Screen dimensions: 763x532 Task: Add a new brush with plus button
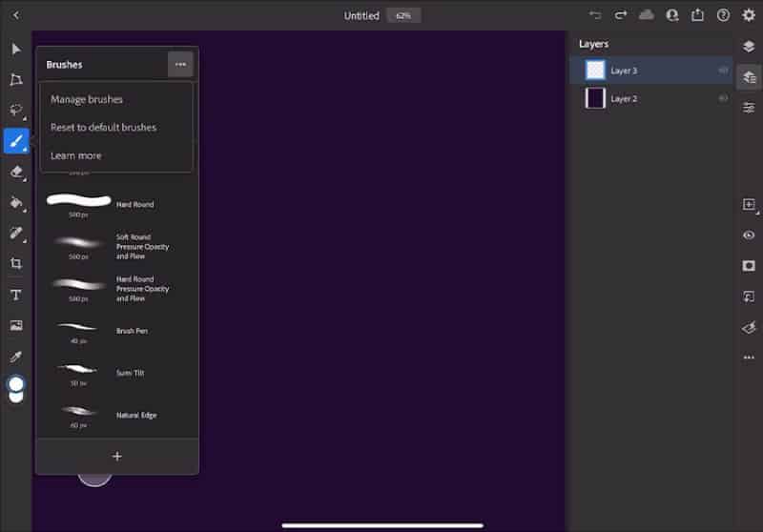pyautogui.click(x=117, y=456)
